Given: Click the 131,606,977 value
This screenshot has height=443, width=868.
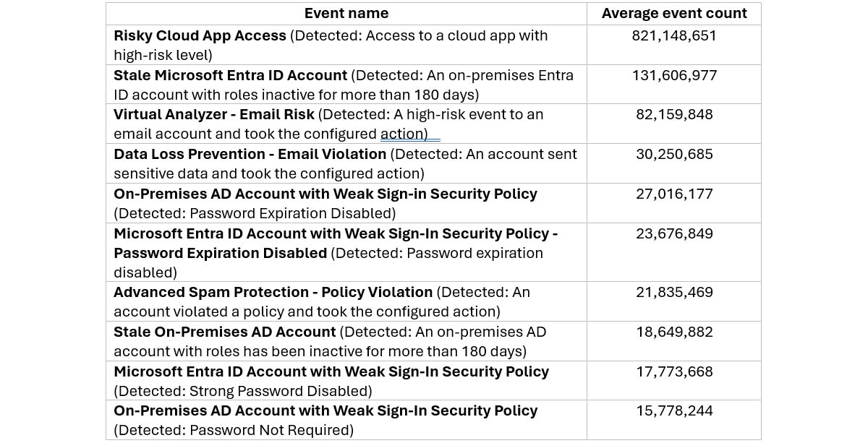Looking at the screenshot, I should [x=674, y=75].
